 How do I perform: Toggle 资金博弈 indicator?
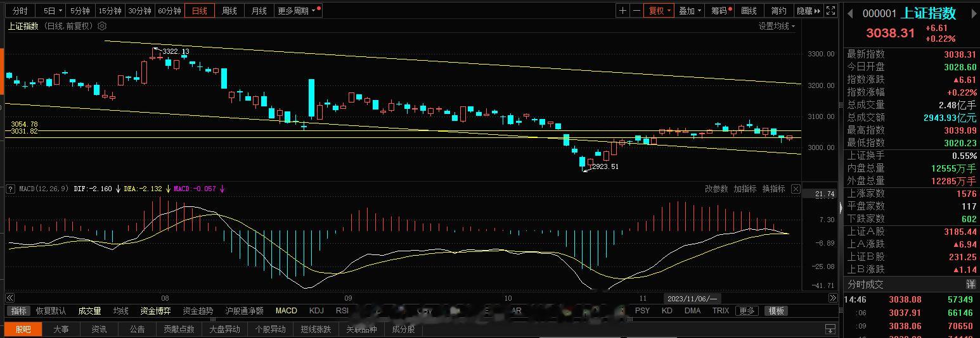tap(156, 311)
